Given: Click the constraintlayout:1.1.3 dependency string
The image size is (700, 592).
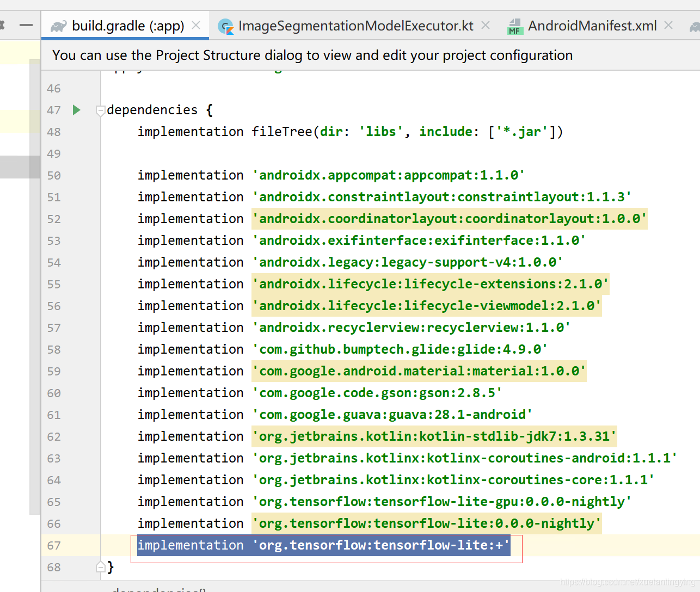Looking at the screenshot, I should pyautogui.click(x=441, y=197).
